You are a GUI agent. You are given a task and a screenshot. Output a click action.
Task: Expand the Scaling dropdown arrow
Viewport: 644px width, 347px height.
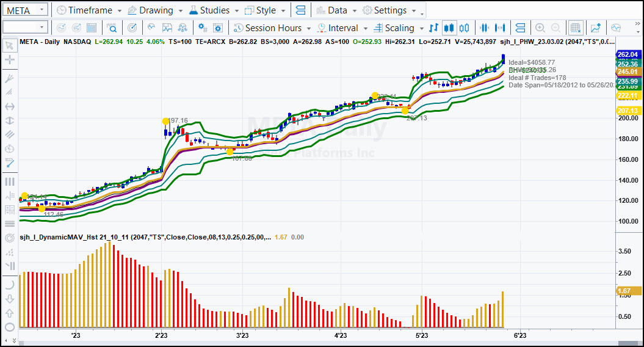[x=421, y=28]
